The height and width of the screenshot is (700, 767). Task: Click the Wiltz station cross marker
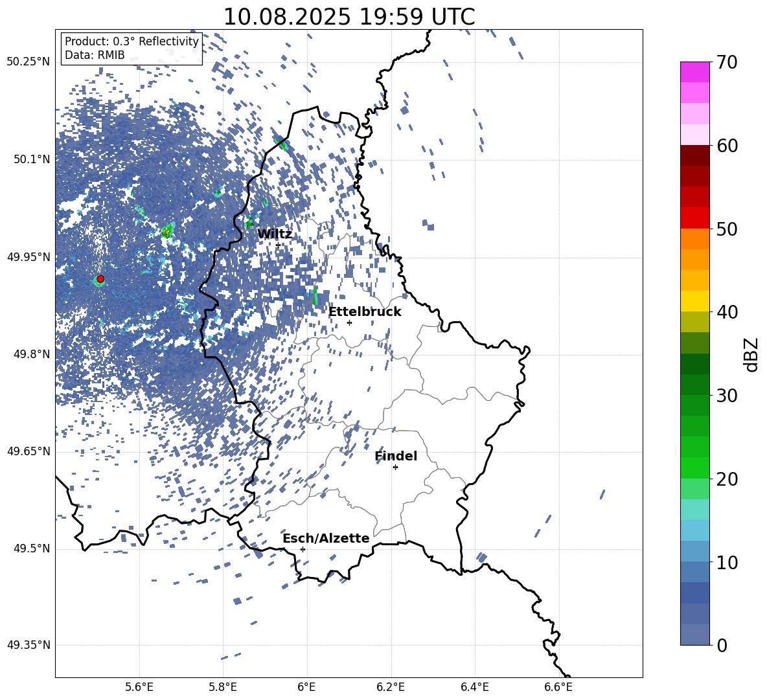tap(278, 245)
